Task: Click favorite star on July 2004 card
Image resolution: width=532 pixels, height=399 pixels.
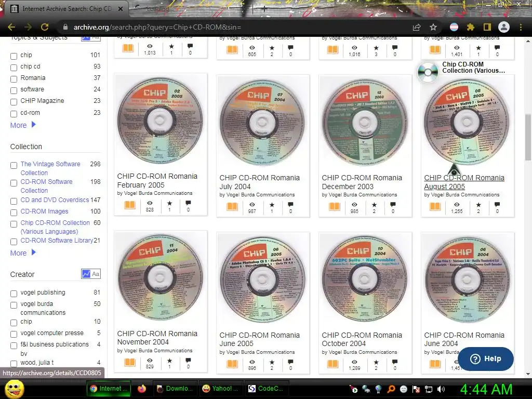Action: (x=272, y=205)
